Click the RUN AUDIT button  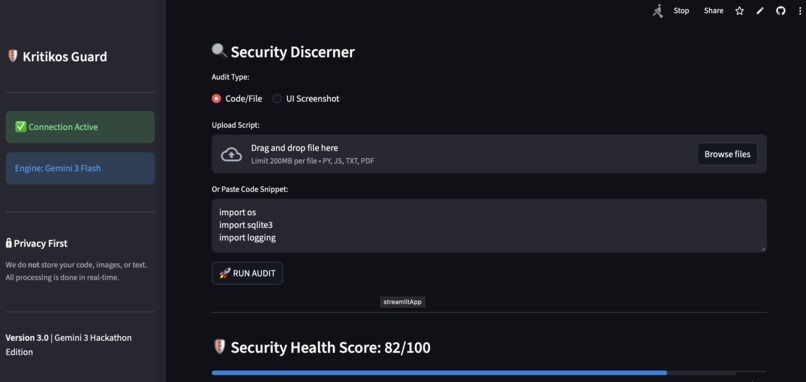[x=247, y=274]
